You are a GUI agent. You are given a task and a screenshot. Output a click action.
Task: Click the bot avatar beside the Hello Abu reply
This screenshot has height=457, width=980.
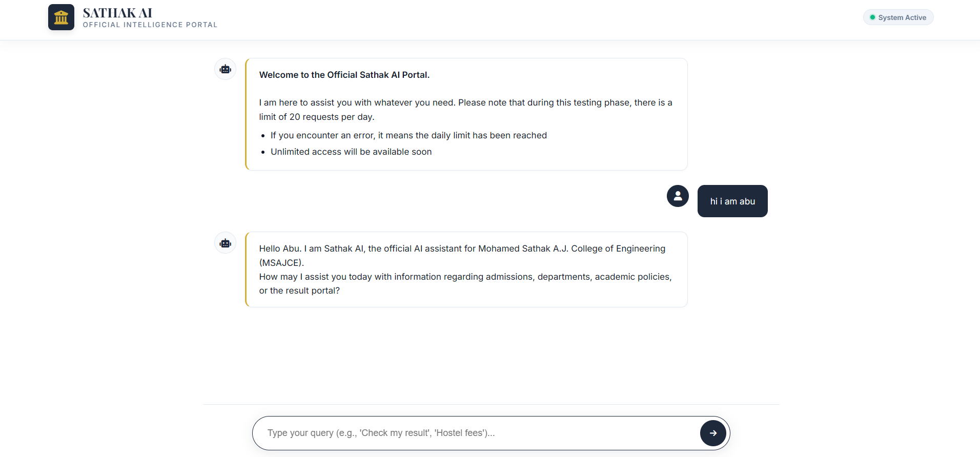(225, 243)
